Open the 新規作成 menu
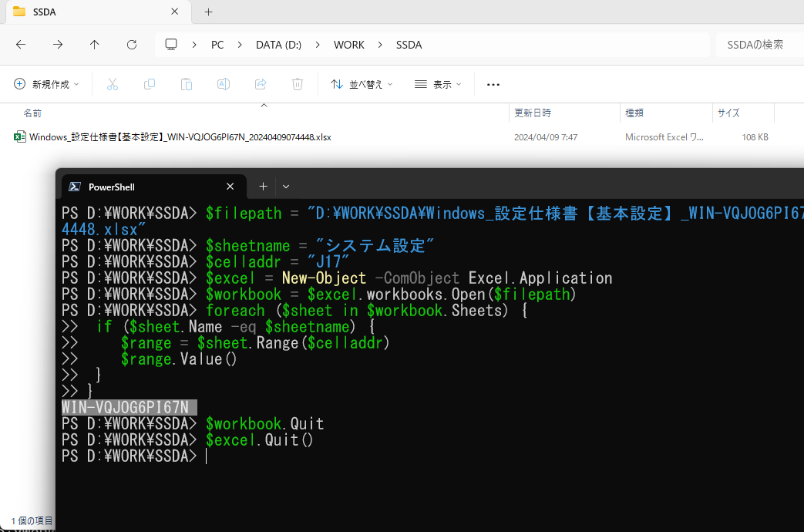 (x=46, y=84)
